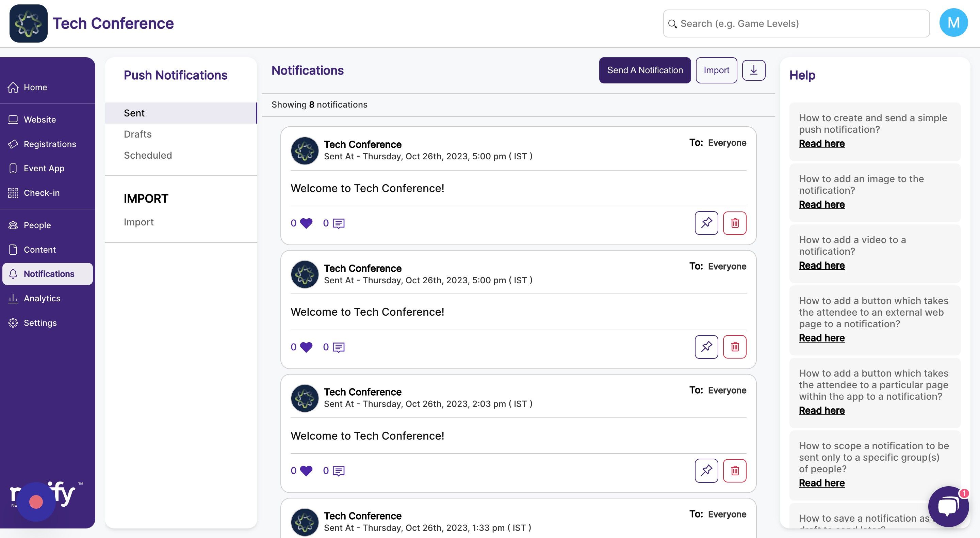Open Event App section in sidebar
980x538 pixels.
click(x=44, y=168)
